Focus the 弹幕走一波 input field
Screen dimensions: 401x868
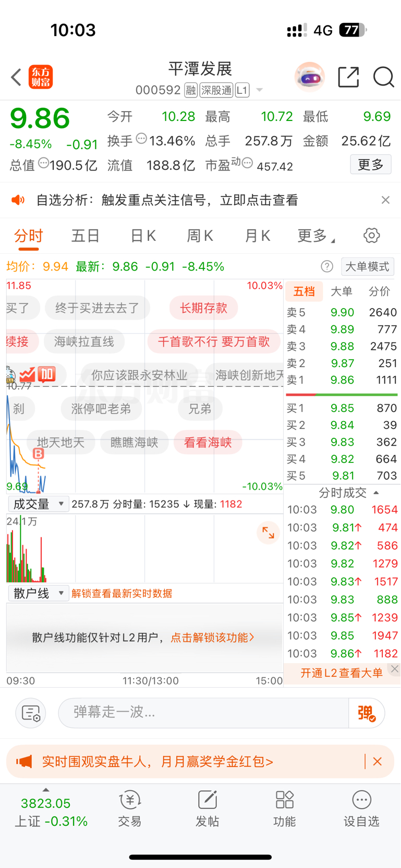[203, 713]
